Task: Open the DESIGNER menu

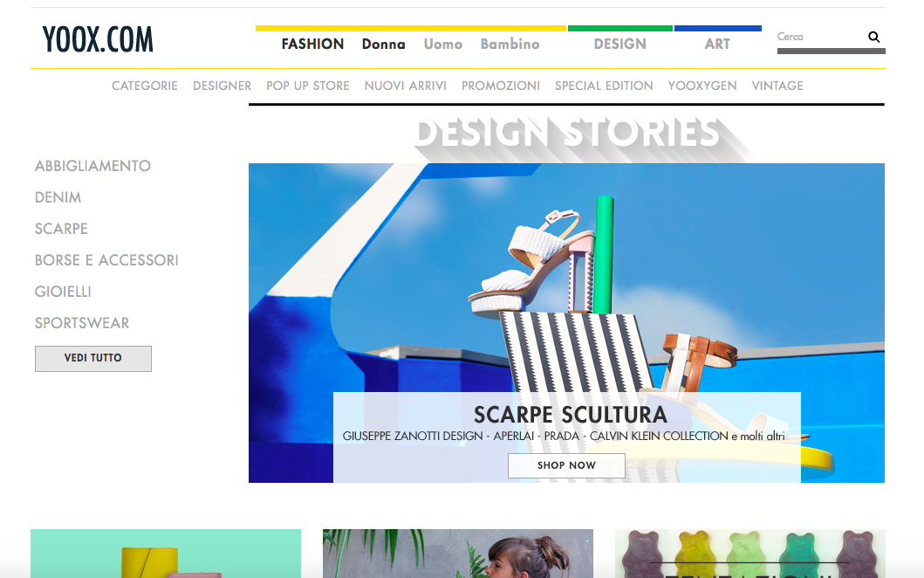Action: 222,86
